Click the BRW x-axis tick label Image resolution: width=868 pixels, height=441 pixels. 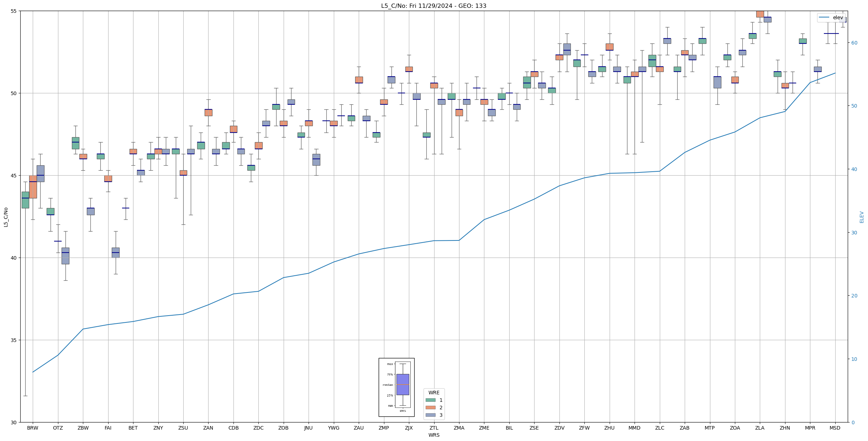pyautogui.click(x=33, y=428)
